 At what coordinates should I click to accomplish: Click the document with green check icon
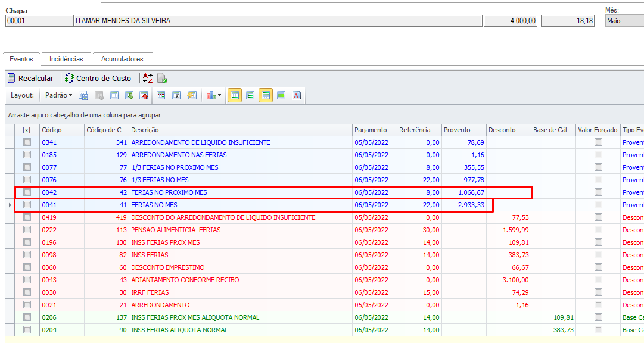tap(162, 78)
